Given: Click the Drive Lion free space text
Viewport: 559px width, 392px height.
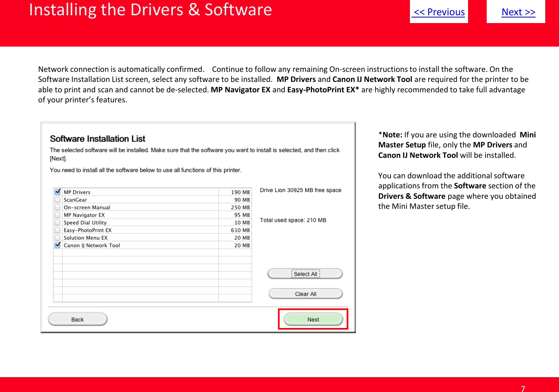Looking at the screenshot, I should tap(300, 190).
